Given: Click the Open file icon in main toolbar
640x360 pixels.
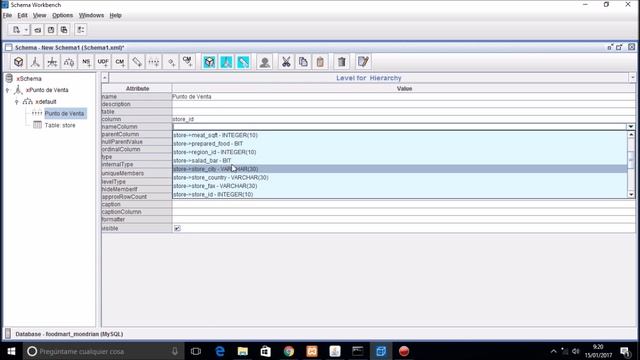Looking at the screenshot, I should [38, 30].
